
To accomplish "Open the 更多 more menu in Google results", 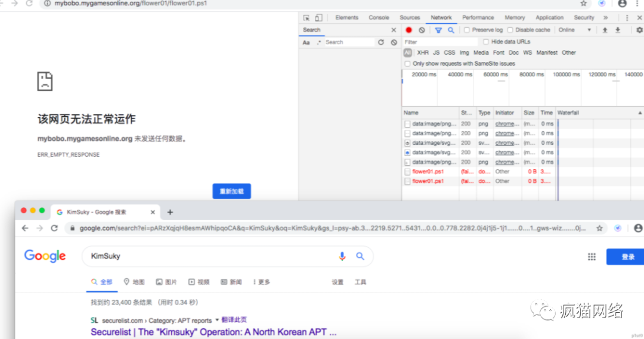I will (x=262, y=282).
